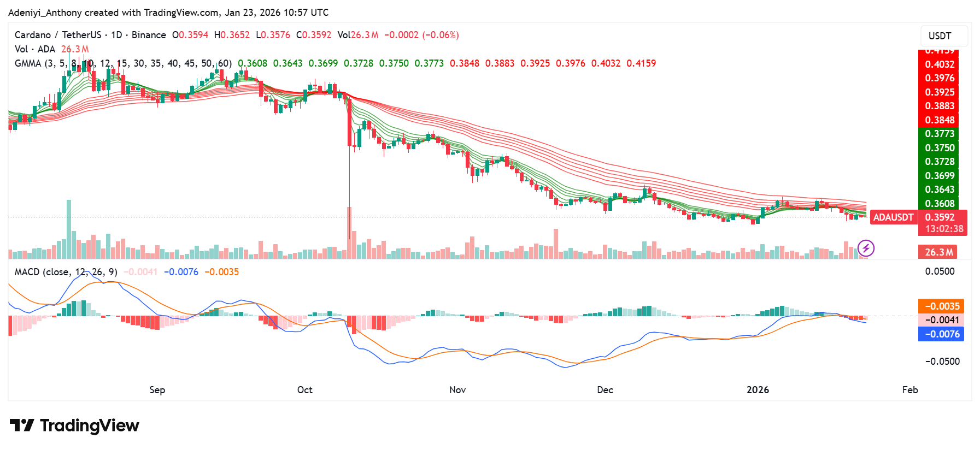
Task: Click the -0.0500 MACD axis value
Action: [942, 362]
